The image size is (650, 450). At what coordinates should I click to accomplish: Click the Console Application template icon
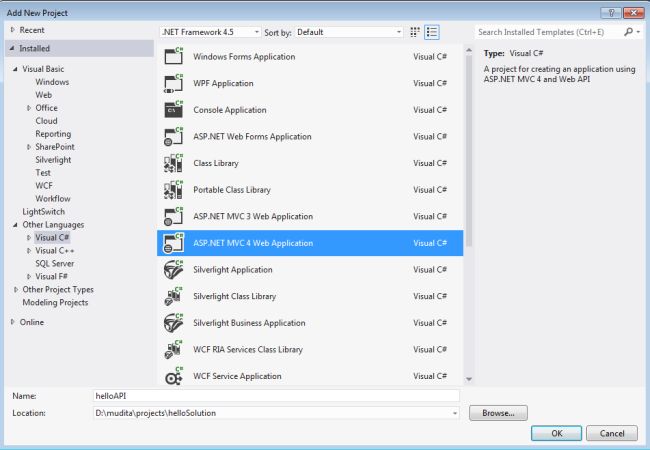coord(174,110)
